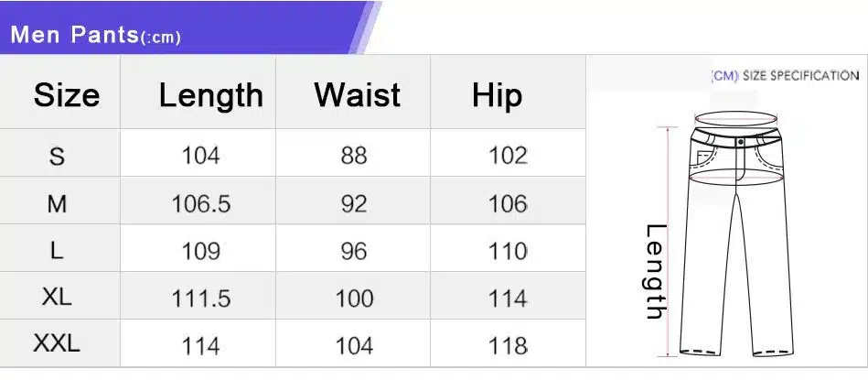The width and height of the screenshot is (868, 380).
Task: Click hip value 118 in XXL row
Action: click(x=508, y=345)
